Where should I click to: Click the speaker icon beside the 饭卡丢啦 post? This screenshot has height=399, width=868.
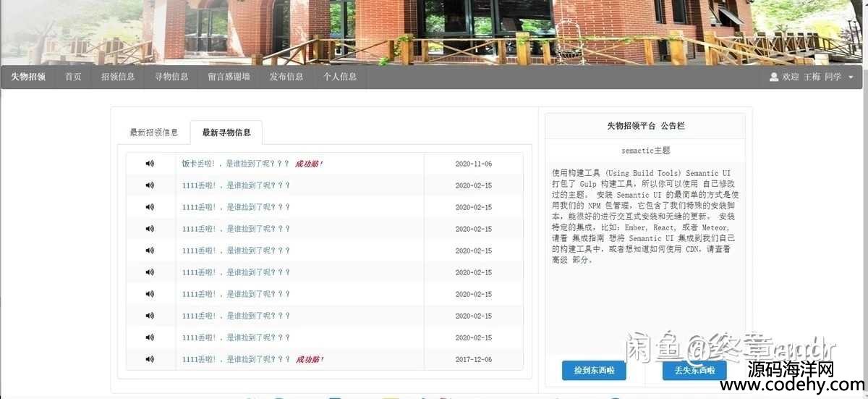pyautogui.click(x=150, y=164)
